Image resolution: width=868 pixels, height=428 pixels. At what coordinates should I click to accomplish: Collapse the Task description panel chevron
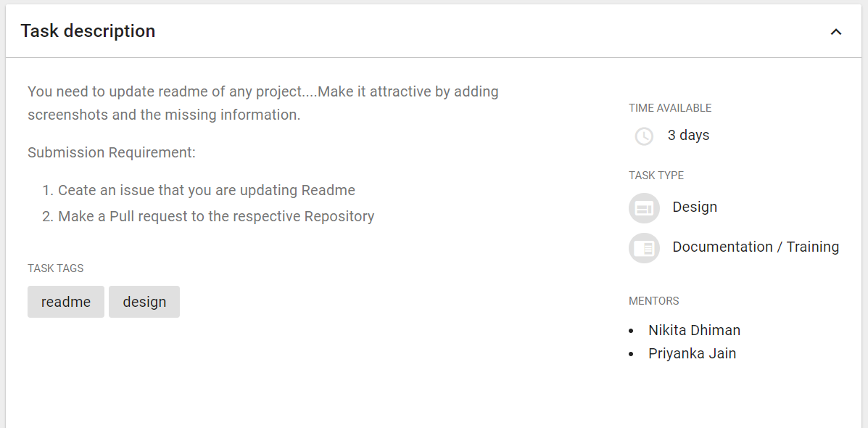click(x=836, y=32)
